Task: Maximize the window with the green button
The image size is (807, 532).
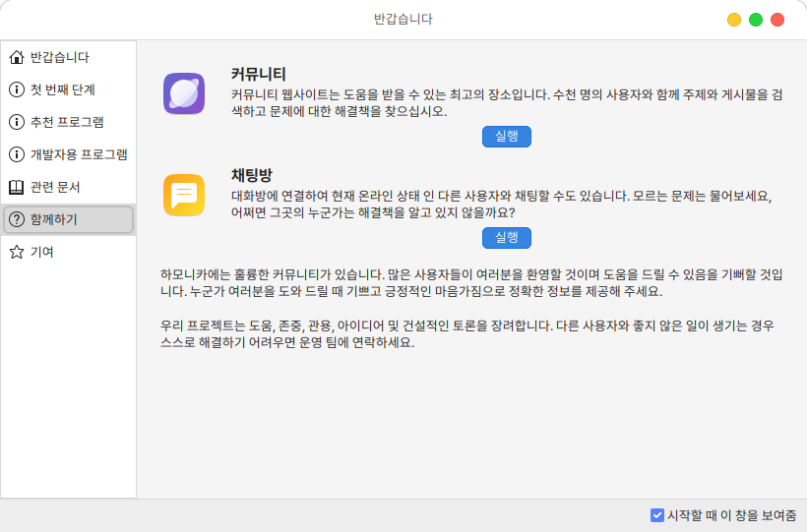Action: [756, 20]
